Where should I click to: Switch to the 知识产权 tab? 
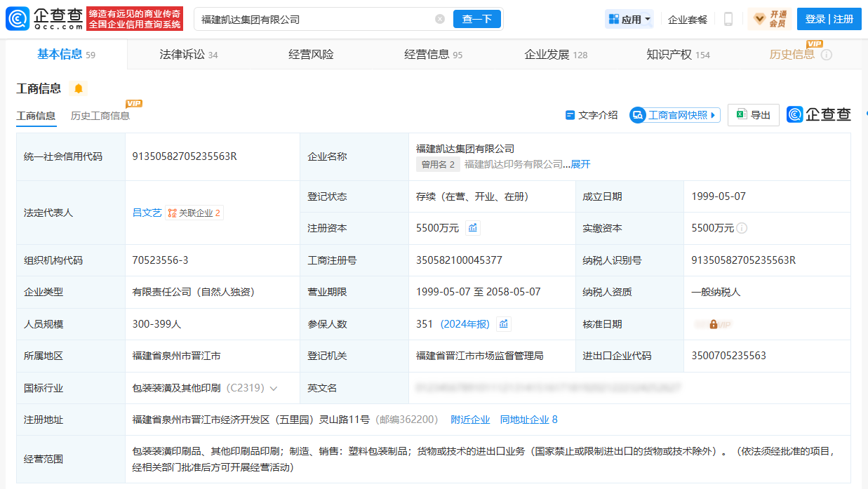click(x=678, y=55)
